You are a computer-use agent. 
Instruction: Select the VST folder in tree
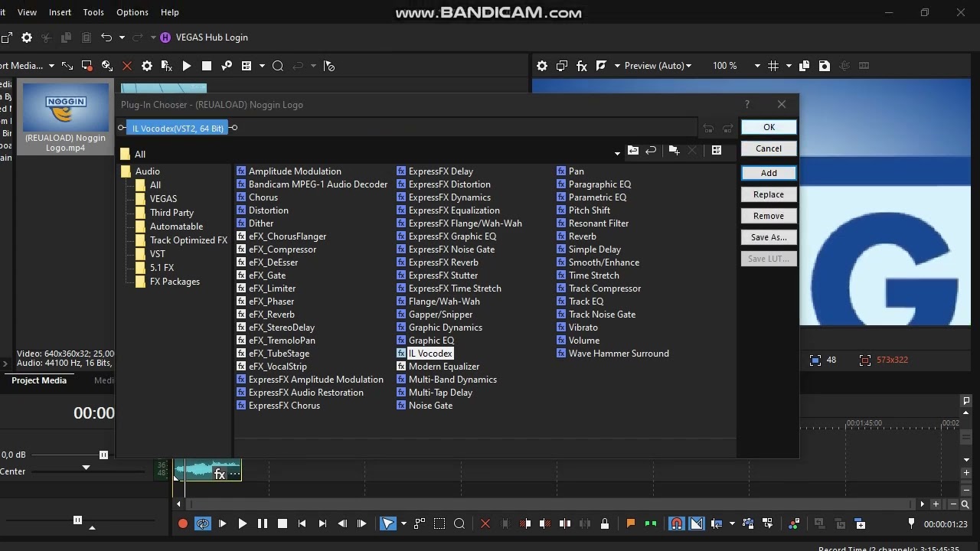(157, 254)
